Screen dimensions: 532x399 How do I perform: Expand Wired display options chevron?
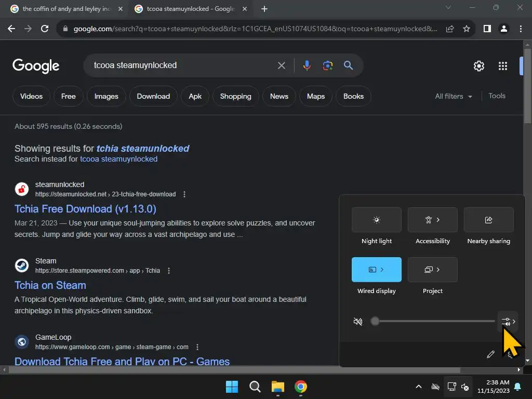click(x=382, y=270)
